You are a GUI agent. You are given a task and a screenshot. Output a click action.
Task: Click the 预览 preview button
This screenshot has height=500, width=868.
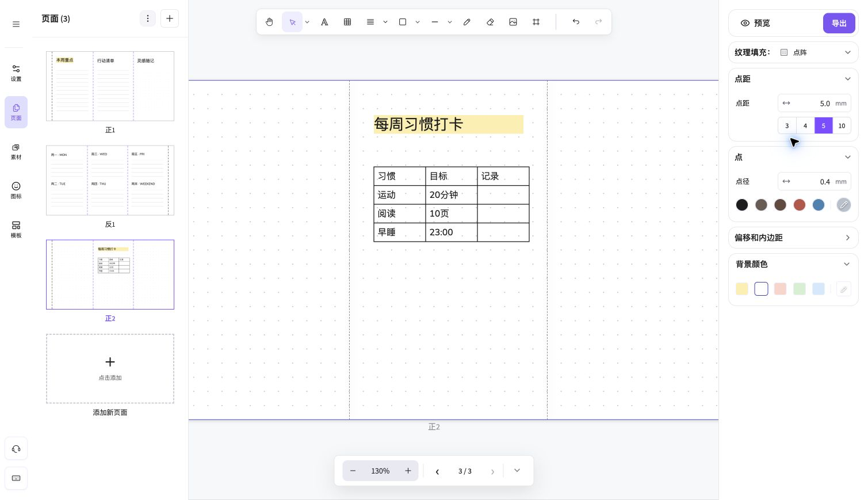point(755,23)
